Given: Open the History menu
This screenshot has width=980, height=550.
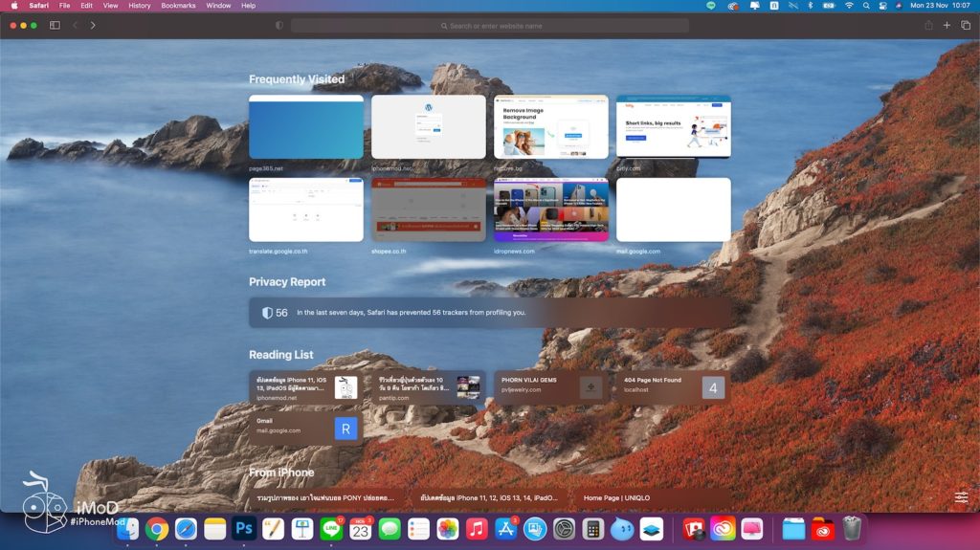Looking at the screenshot, I should [x=140, y=6].
